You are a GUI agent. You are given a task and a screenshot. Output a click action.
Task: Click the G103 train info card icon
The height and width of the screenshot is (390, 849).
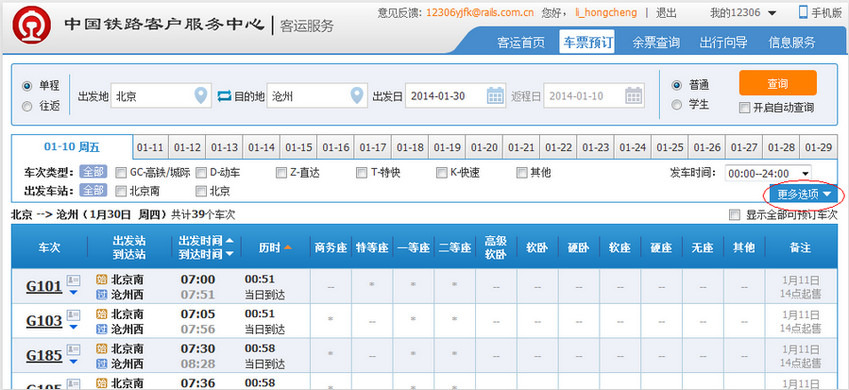73,315
